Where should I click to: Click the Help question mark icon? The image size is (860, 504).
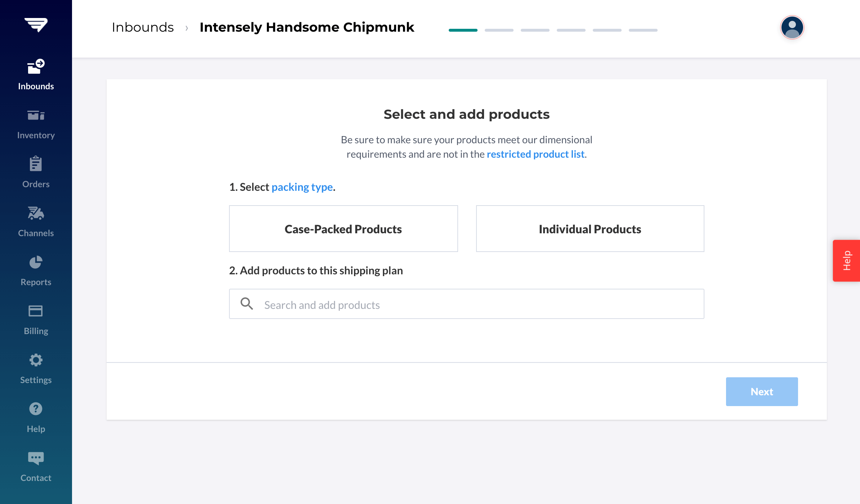point(36,409)
